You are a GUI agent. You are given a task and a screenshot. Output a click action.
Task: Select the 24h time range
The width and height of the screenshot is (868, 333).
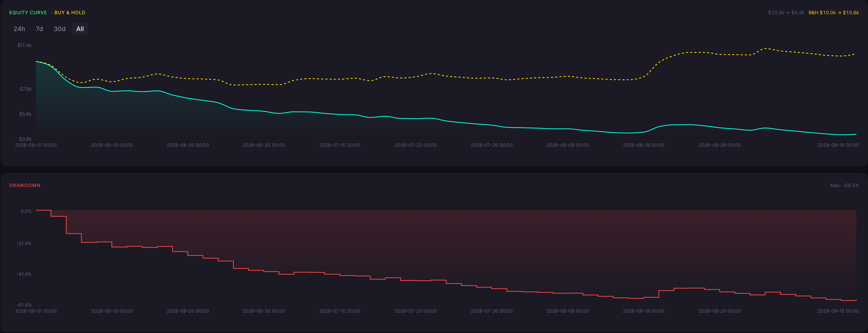(19, 29)
